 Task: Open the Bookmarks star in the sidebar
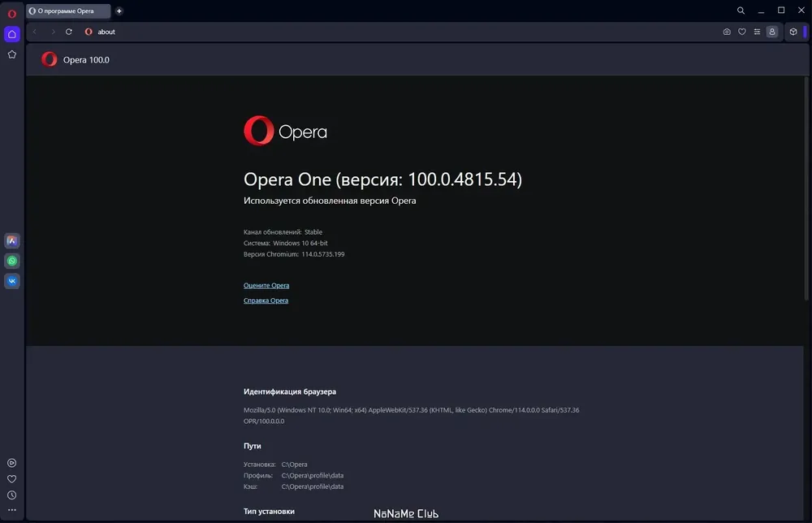click(x=12, y=54)
